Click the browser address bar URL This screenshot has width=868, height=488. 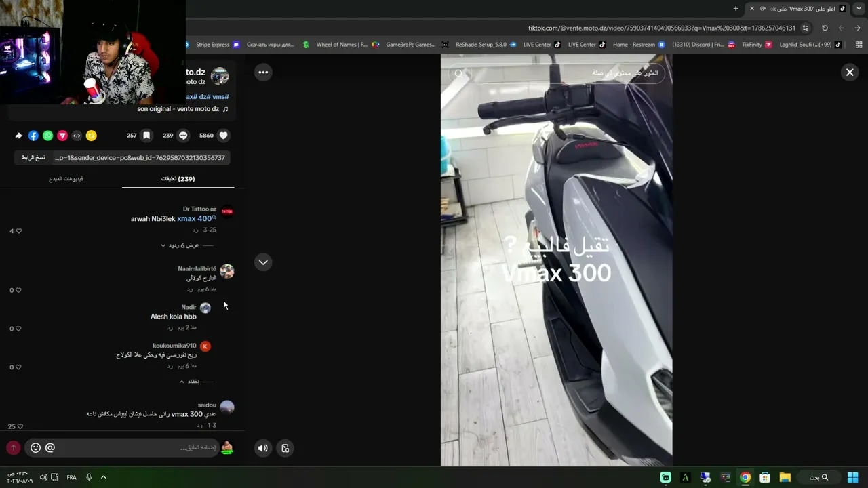coord(661,28)
